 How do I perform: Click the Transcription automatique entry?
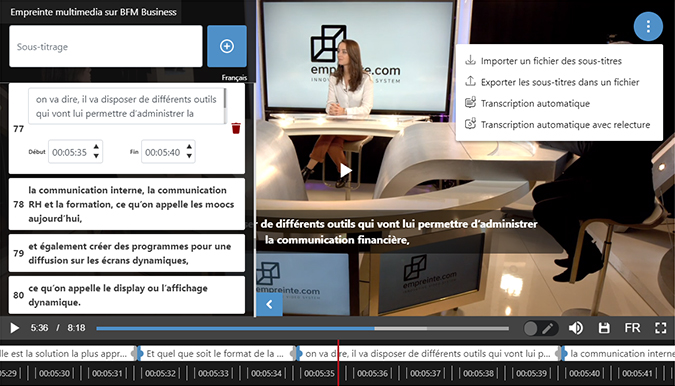[x=535, y=104]
